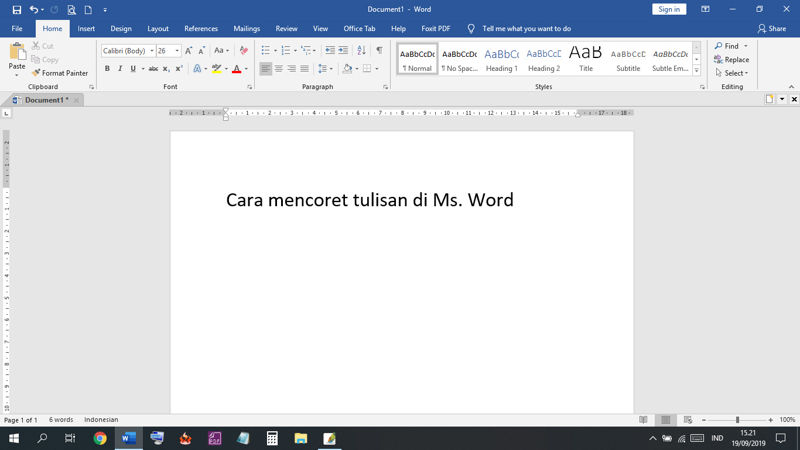Expand highlight color dropdown arrow

(227, 69)
